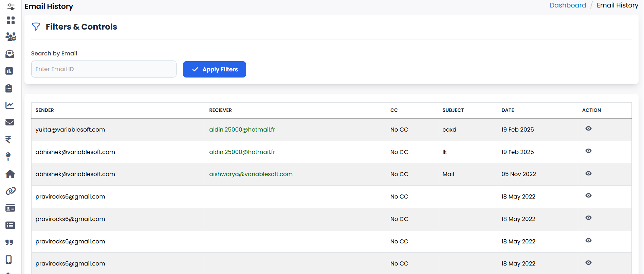Screen dimensions: 644x274
Task: Open the list view icon in sidebar
Action: coord(10,225)
